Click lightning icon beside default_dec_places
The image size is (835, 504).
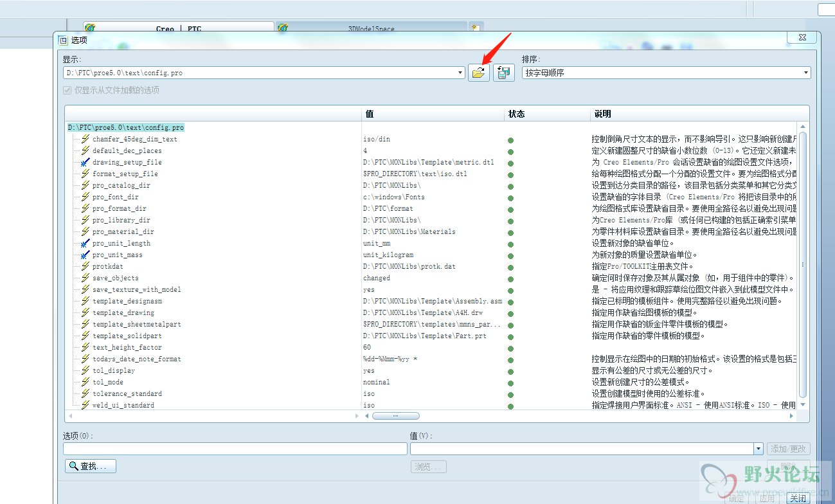pyautogui.click(x=85, y=150)
